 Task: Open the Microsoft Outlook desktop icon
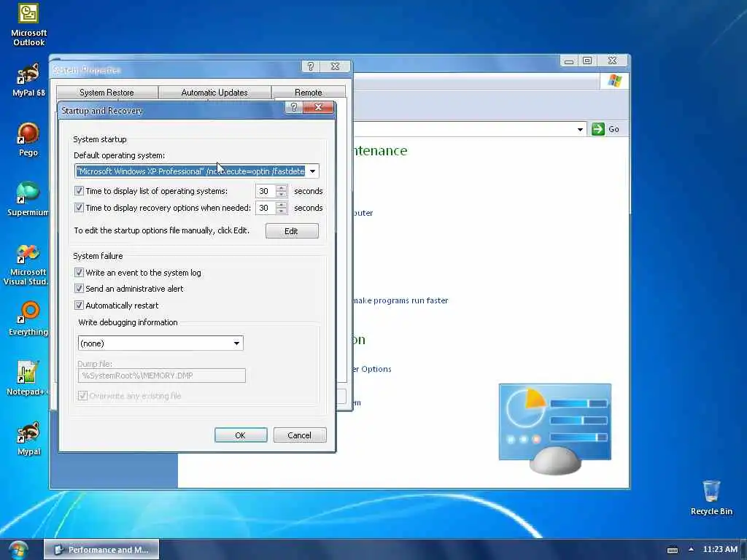pos(28,25)
